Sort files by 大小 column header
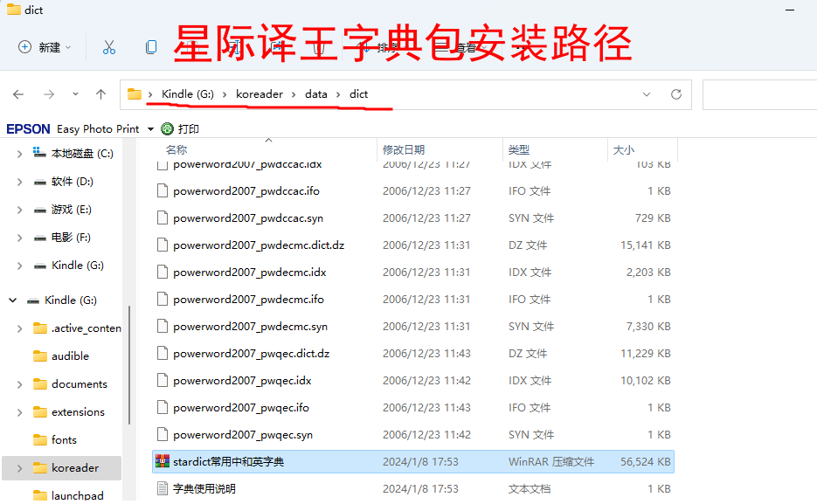 coord(623,150)
